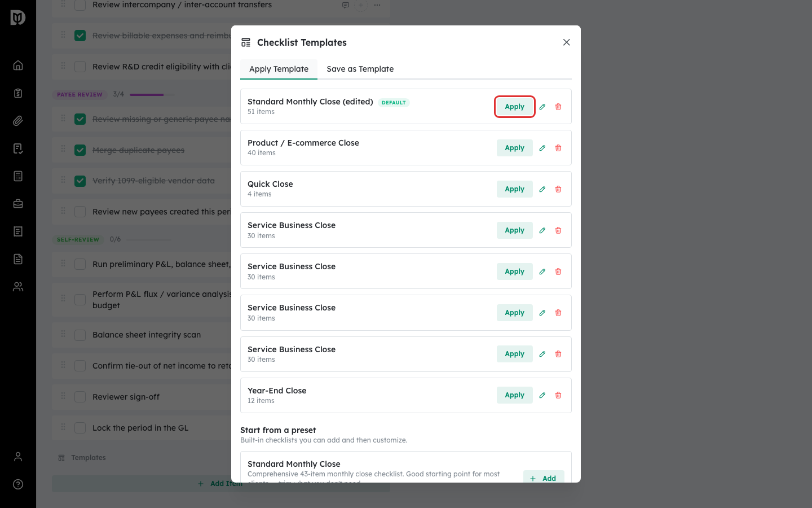Check Run preliminary P&L checkbox

[x=80, y=264]
